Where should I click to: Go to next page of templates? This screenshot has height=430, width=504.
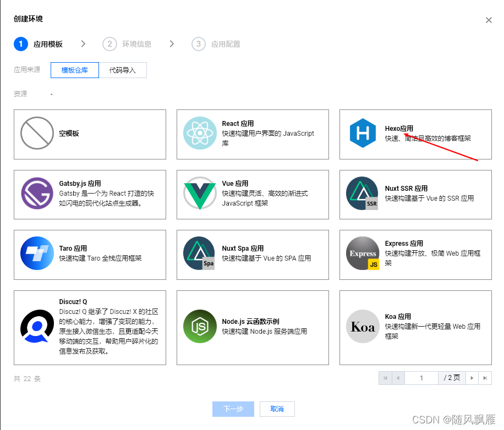[472, 378]
